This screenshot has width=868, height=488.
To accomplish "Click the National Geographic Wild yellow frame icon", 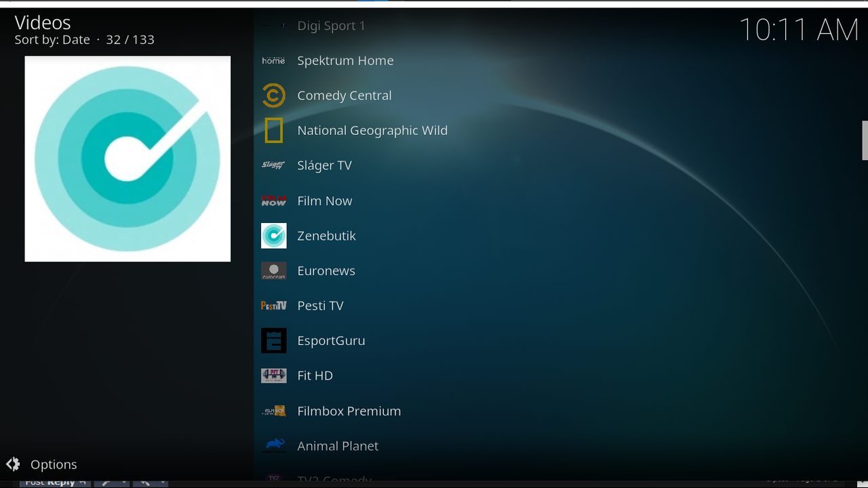I will point(273,130).
